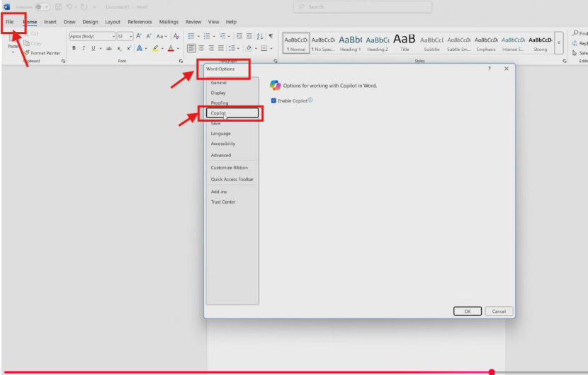
Task: Open Borders dropdown
Action: point(271,48)
